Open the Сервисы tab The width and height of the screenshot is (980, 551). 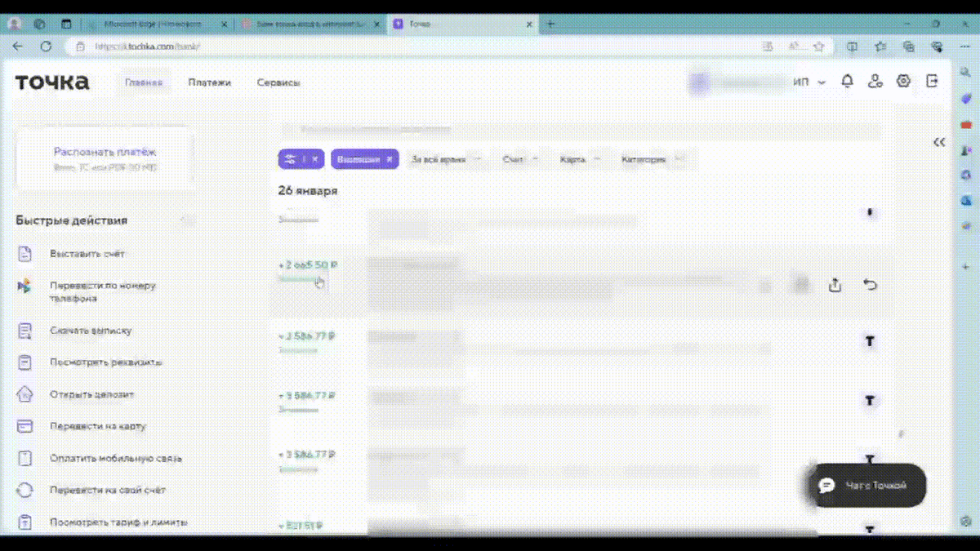coord(278,82)
